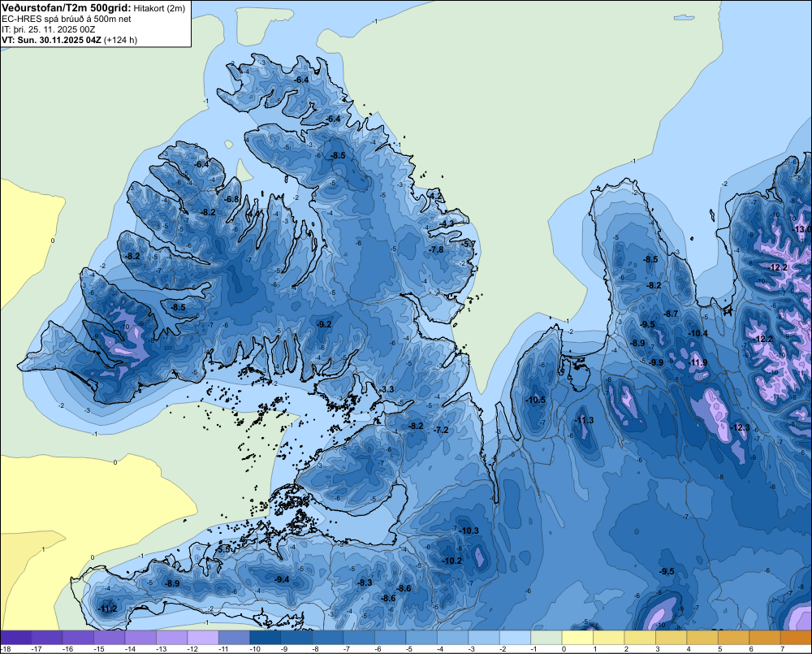Click the -6.8 temperature value

pyautogui.click(x=232, y=199)
